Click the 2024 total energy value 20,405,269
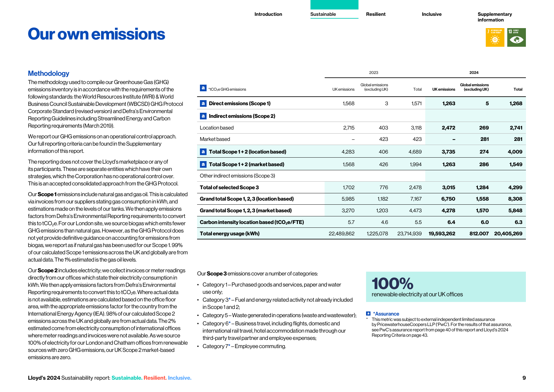 [508, 233]
